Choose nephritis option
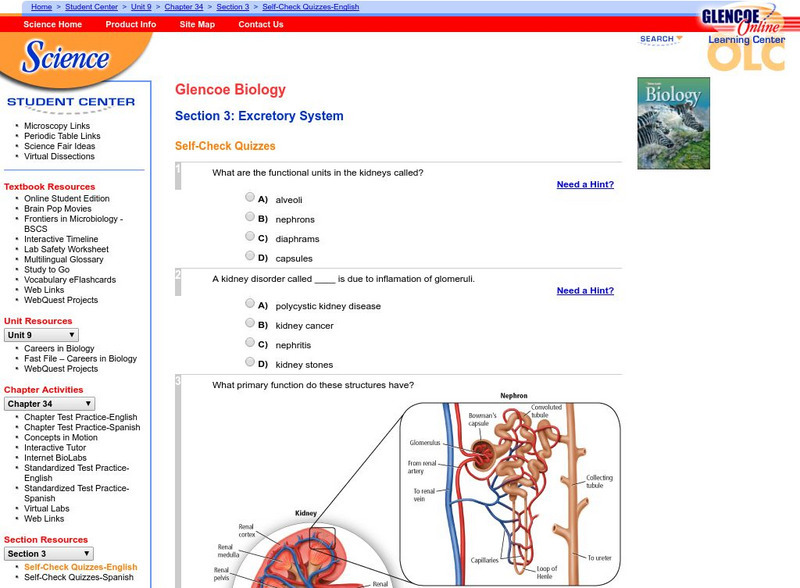Screen dimensions: 800x588 click(249, 342)
